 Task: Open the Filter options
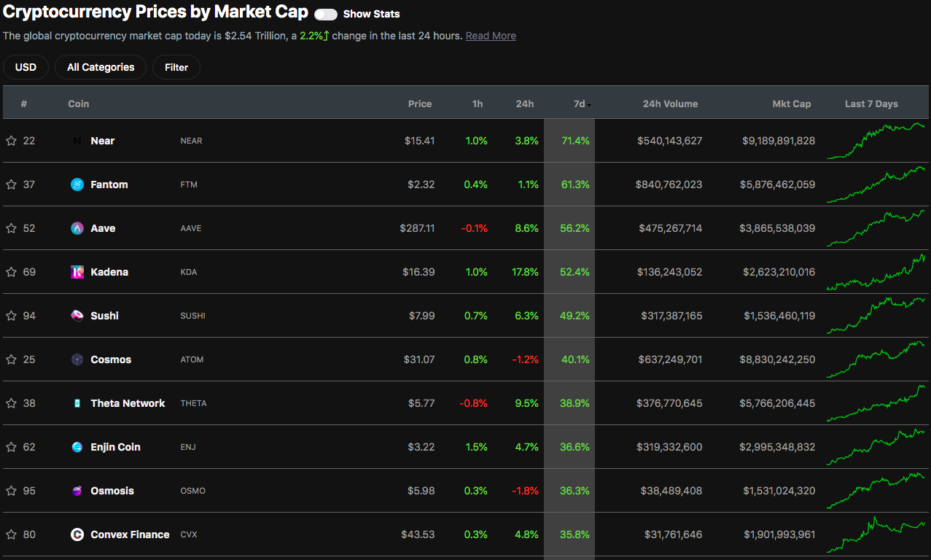click(176, 67)
